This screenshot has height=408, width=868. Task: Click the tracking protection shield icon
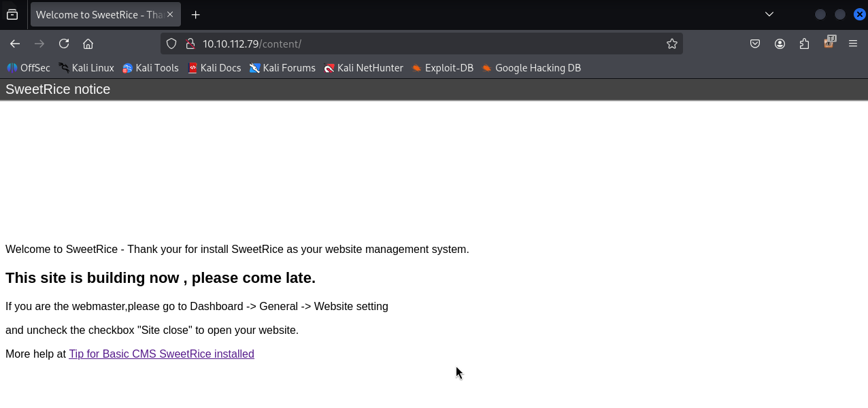point(171,44)
